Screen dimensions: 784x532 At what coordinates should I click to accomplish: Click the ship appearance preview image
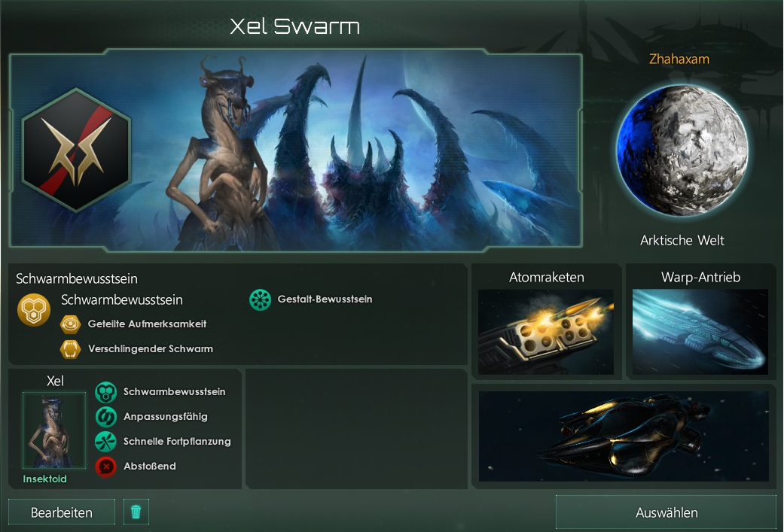coord(624,436)
